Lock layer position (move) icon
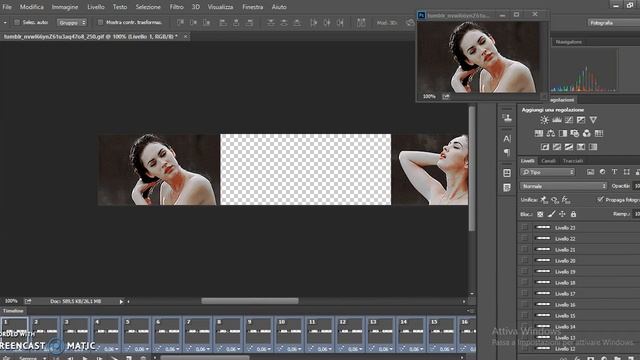 point(562,214)
